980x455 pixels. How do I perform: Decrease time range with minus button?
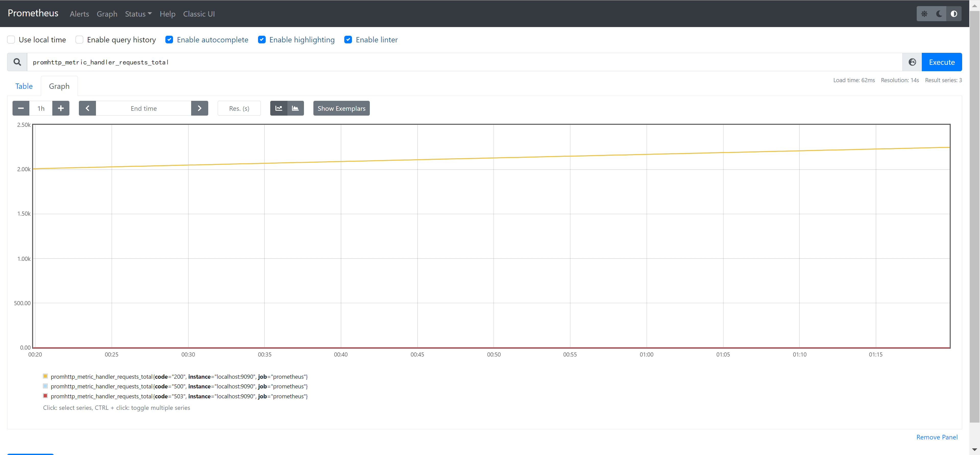(x=21, y=108)
